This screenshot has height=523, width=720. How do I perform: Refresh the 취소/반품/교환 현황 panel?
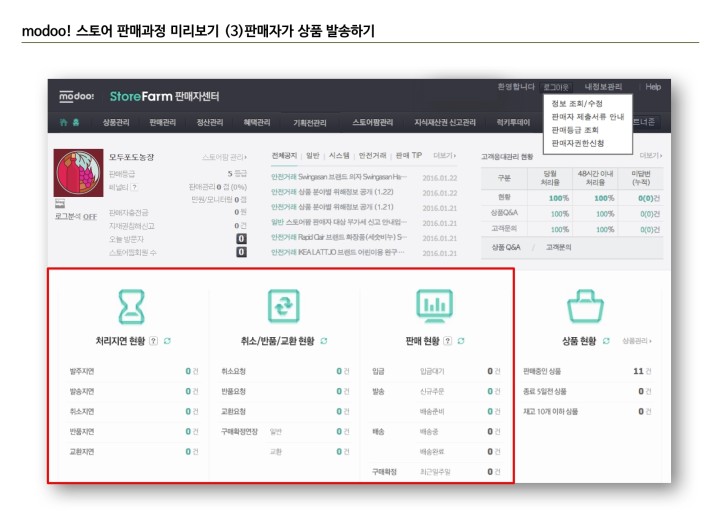[x=324, y=341]
